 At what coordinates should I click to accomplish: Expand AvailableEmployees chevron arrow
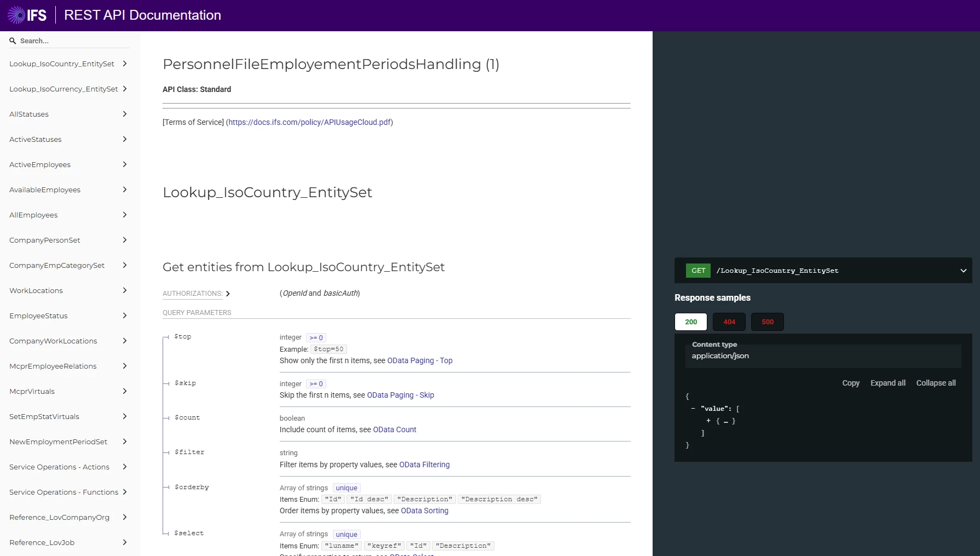tap(125, 190)
